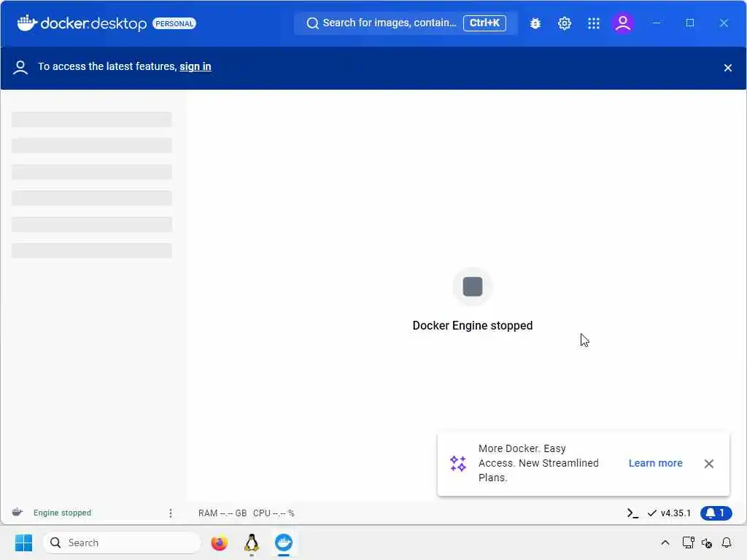Open the Linux penguin app in taskbar
This screenshot has width=747, height=560.
click(x=252, y=543)
